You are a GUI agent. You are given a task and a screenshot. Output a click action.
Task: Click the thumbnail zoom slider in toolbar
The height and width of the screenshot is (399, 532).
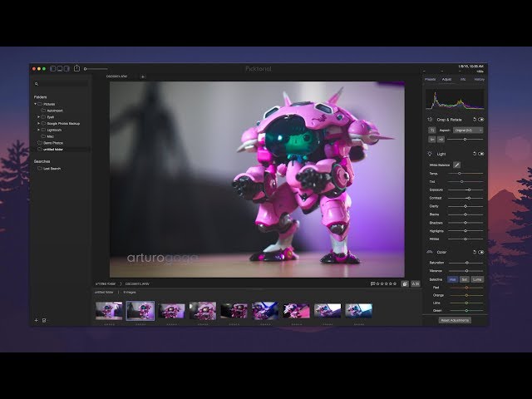tap(96, 69)
